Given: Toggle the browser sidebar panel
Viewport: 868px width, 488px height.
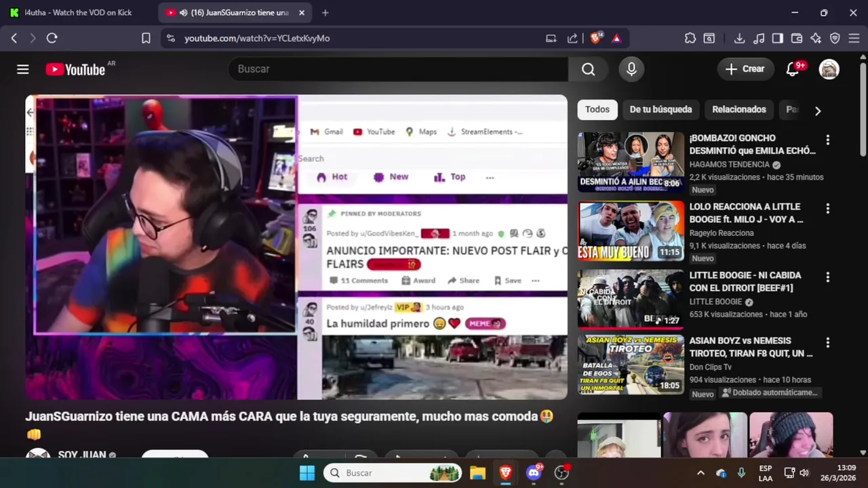Looking at the screenshot, I should pos(778,39).
